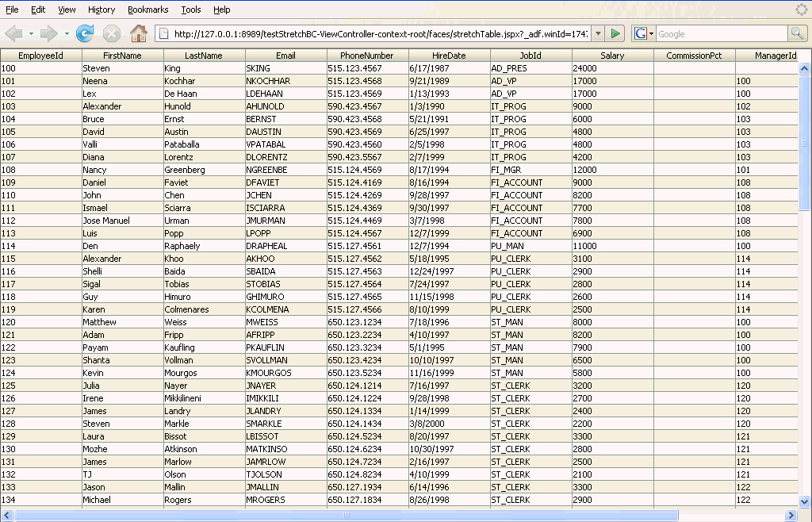Viewport: 812px width, 522px height.
Task: Click in the Google search field
Action: 722,34
